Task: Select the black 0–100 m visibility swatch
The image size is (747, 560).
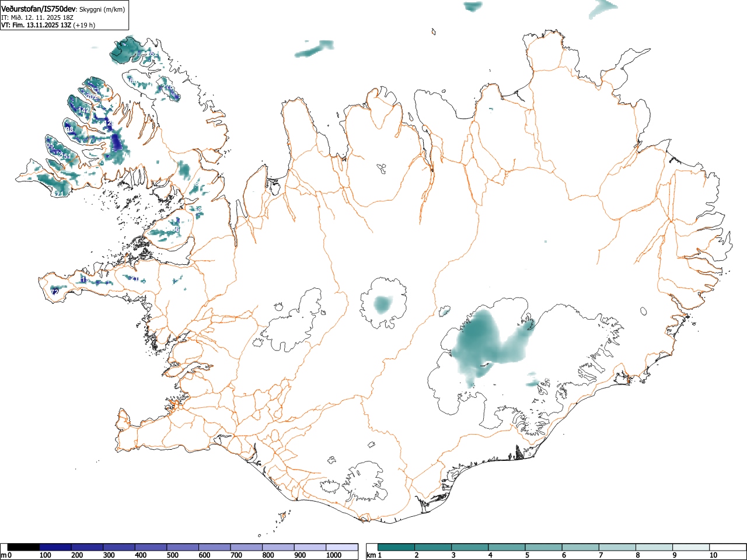Action: tap(24, 547)
